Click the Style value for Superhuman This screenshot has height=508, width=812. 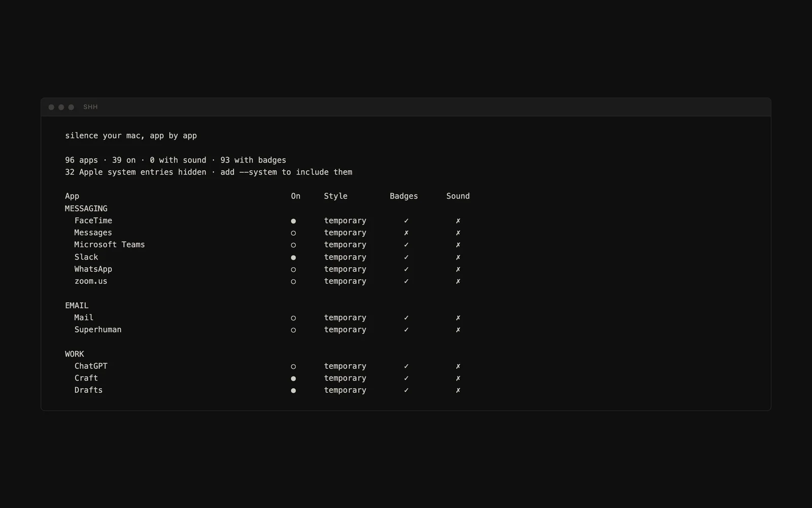click(345, 330)
